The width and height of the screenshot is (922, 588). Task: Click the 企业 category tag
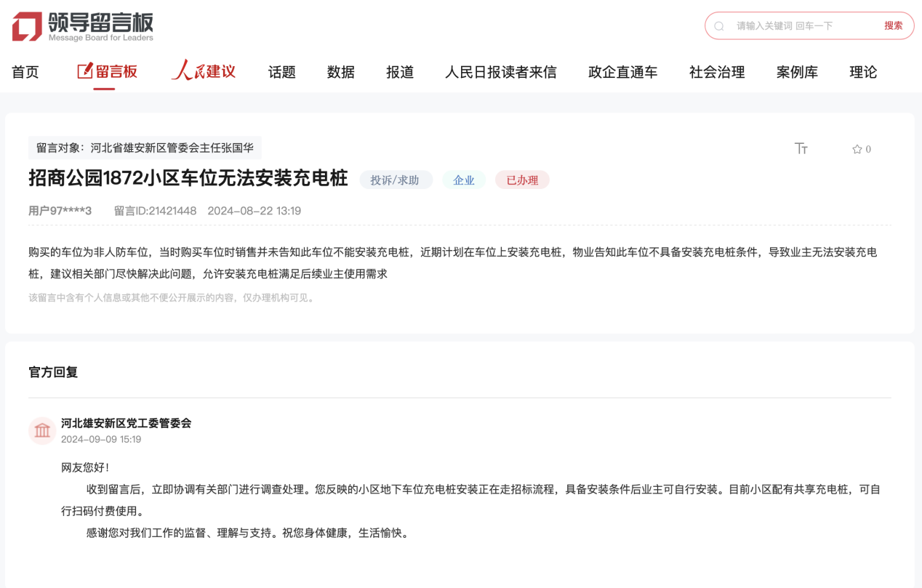[x=464, y=180]
